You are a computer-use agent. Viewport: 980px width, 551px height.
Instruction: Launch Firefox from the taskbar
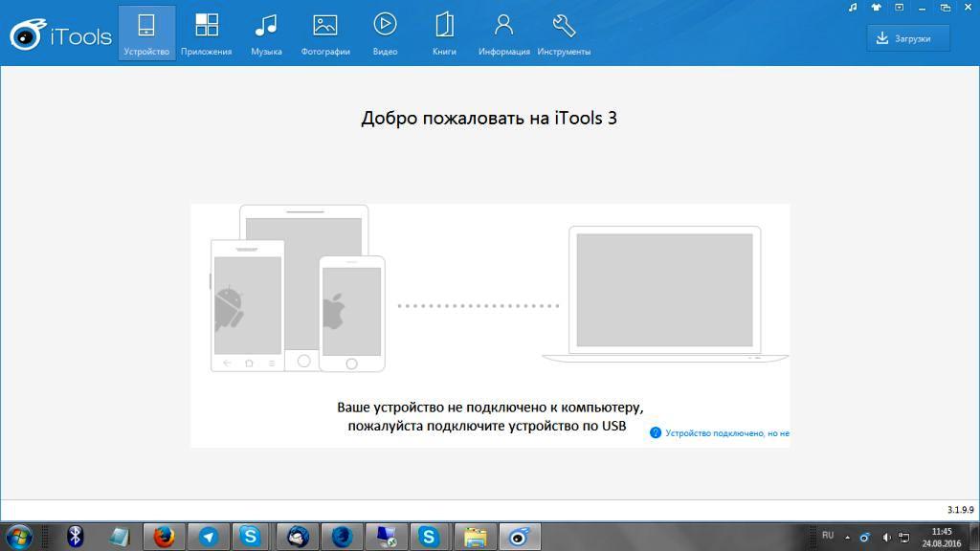[x=164, y=537]
